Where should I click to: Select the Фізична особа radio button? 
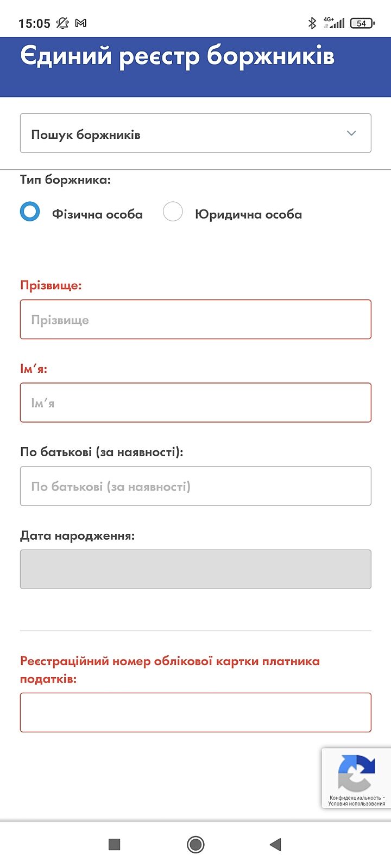click(x=30, y=212)
